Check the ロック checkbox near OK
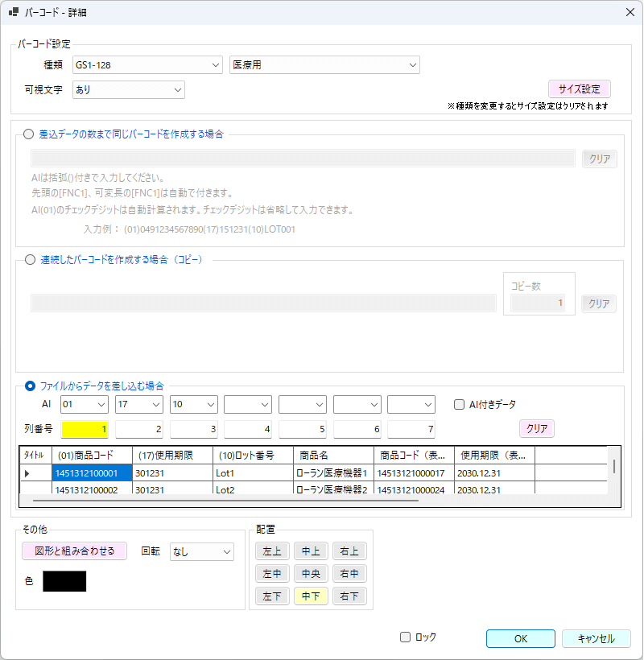Screen dimensions: 644x660 (x=405, y=636)
